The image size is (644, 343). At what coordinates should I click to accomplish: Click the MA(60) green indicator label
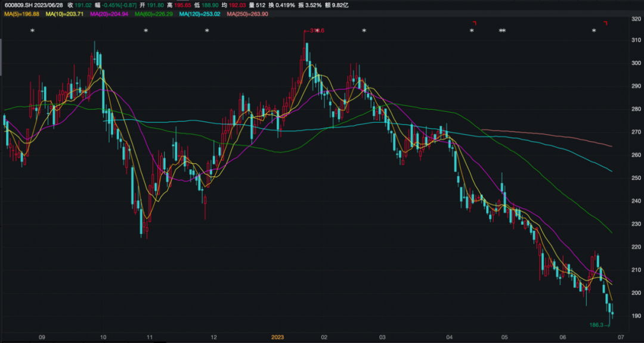154,13
